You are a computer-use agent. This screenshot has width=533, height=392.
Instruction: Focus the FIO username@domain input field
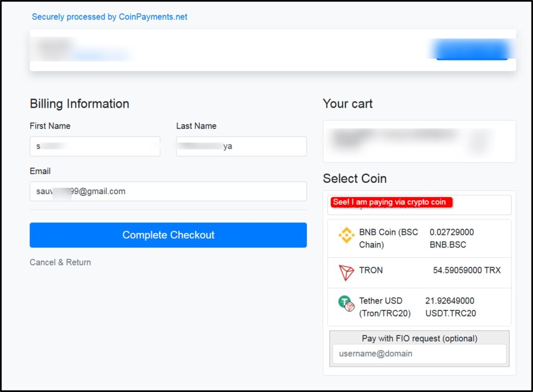point(419,354)
